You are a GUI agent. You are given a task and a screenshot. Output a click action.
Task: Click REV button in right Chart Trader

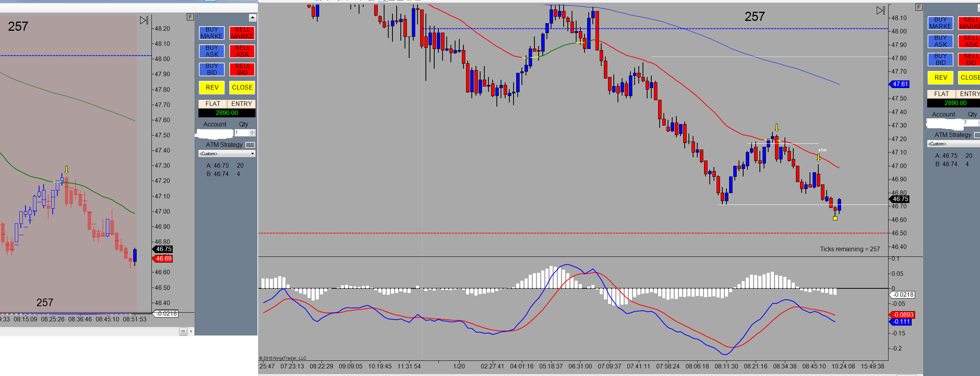(940, 77)
